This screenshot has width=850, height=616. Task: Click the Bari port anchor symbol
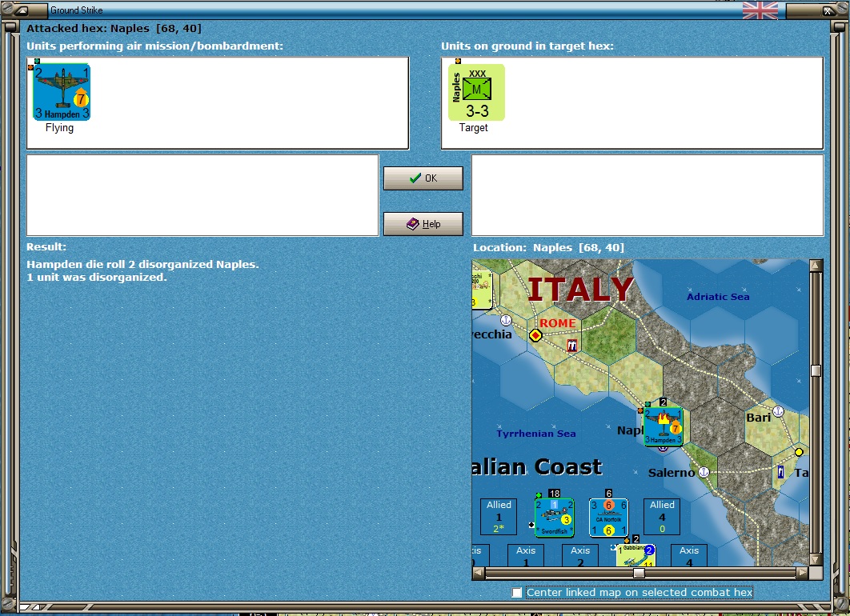(779, 411)
